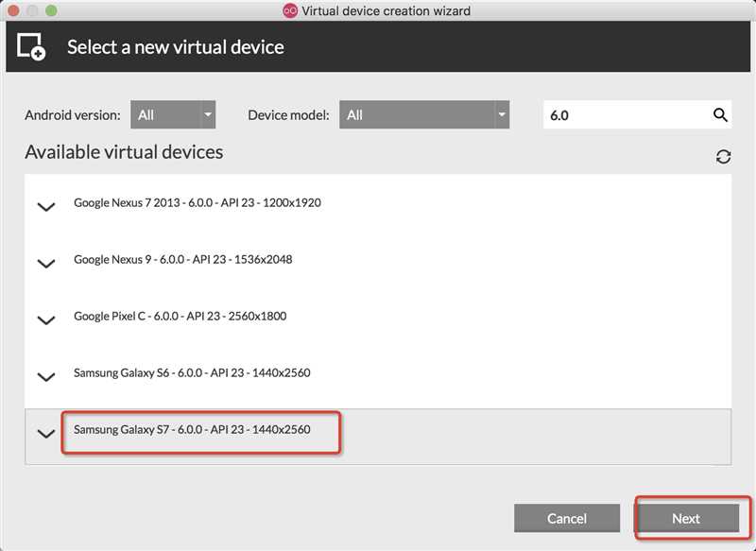Click the magnifier search icon
This screenshot has width=756, height=551.
(x=720, y=114)
